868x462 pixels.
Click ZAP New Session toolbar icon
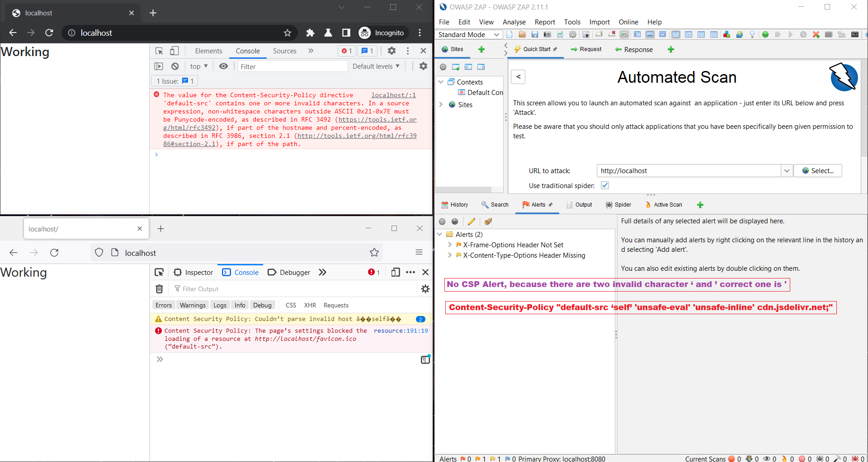[x=509, y=34]
